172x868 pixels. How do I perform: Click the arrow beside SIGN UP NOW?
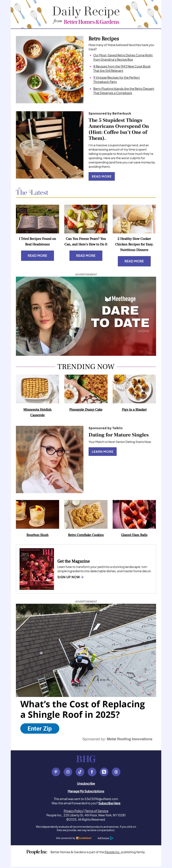82,577
